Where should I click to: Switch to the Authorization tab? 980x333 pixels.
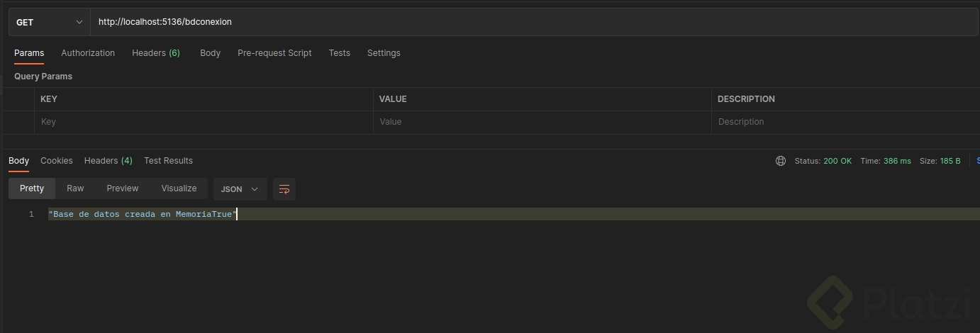[88, 53]
